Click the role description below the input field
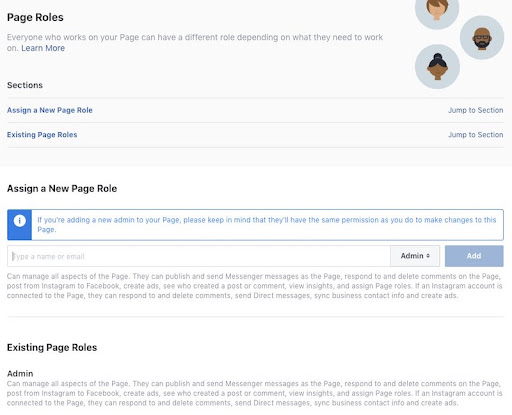 [255, 286]
